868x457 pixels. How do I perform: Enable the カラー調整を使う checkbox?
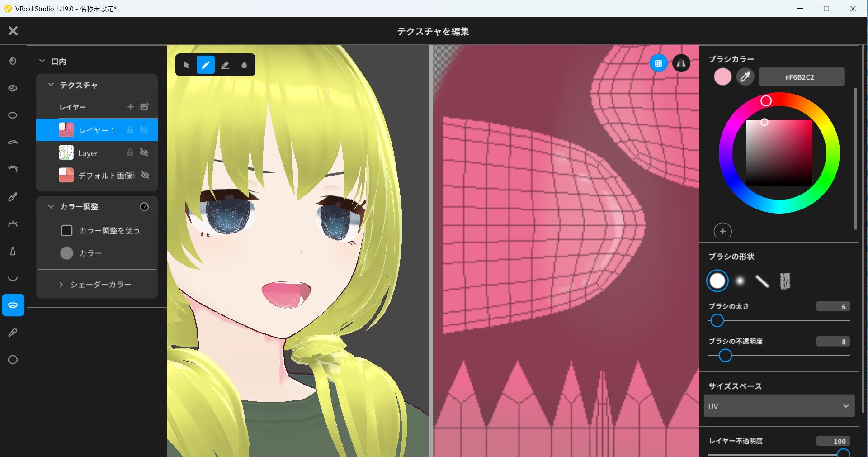pyautogui.click(x=67, y=231)
